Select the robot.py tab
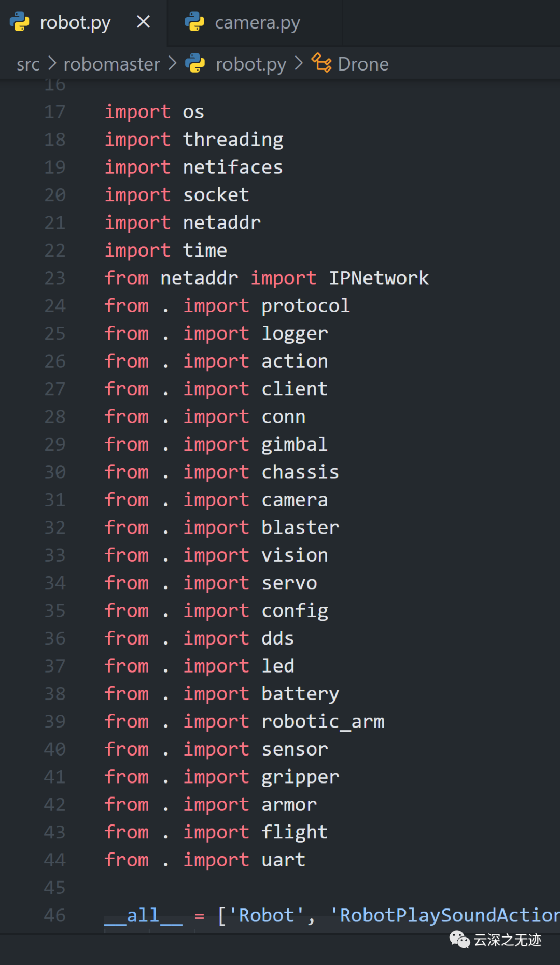 pyautogui.click(x=75, y=23)
